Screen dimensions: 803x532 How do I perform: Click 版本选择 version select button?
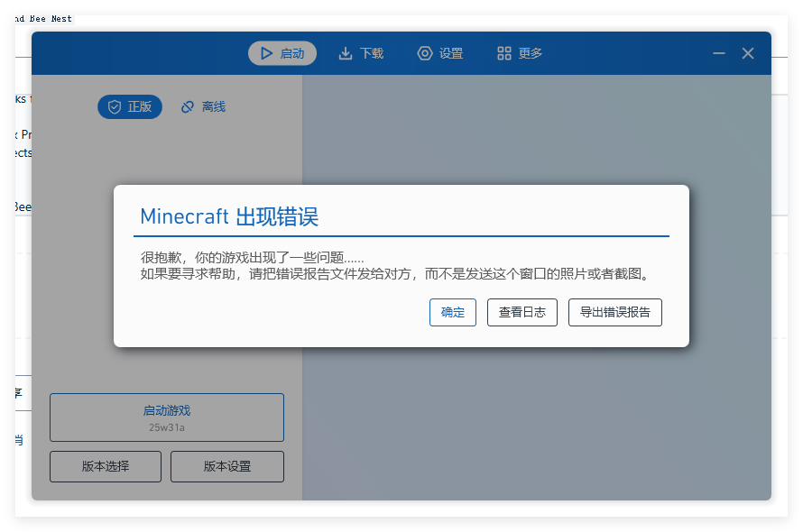[x=106, y=466]
